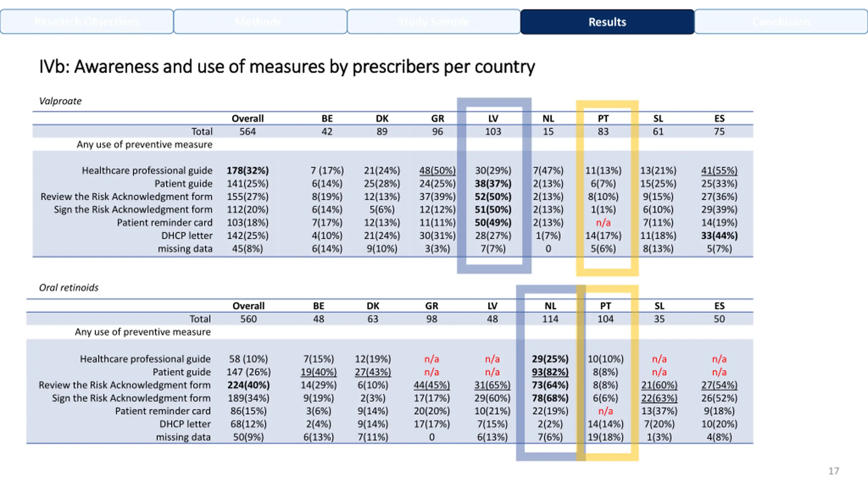Select the Valproate table heading
The height and width of the screenshot is (488, 868).
click(x=60, y=101)
